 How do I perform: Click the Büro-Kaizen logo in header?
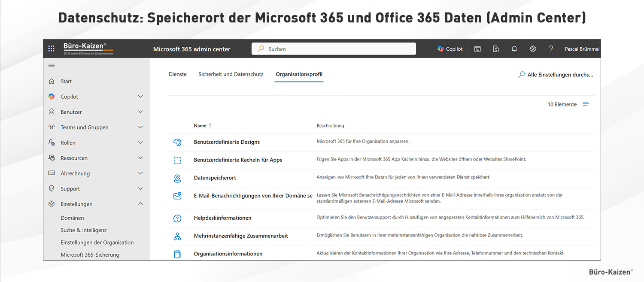coord(88,49)
